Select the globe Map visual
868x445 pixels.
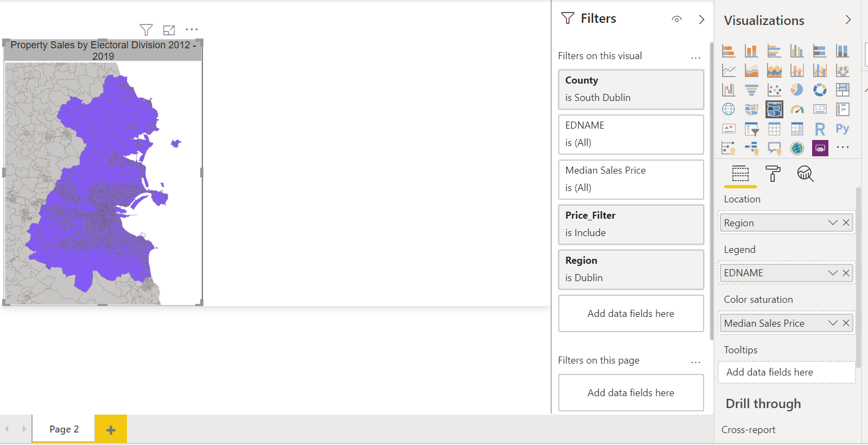point(729,109)
